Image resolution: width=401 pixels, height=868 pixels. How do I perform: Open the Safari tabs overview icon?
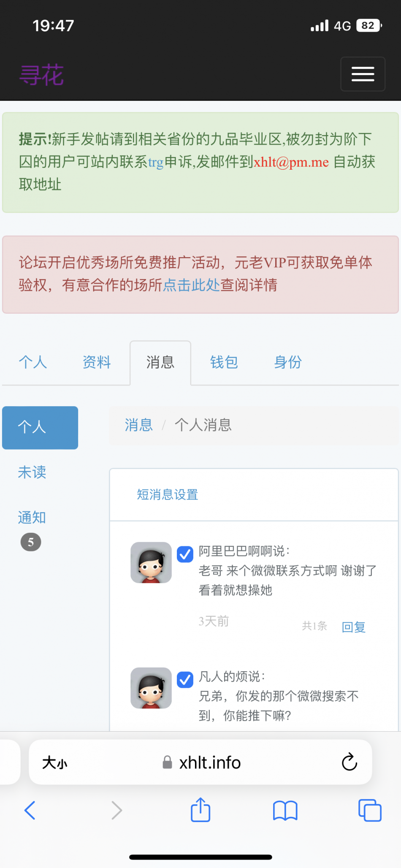pos(370,811)
